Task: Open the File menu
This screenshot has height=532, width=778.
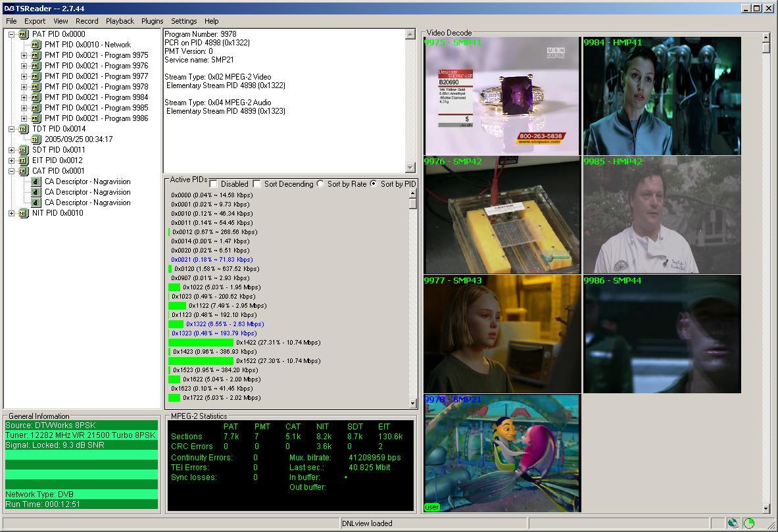Action: (x=11, y=21)
